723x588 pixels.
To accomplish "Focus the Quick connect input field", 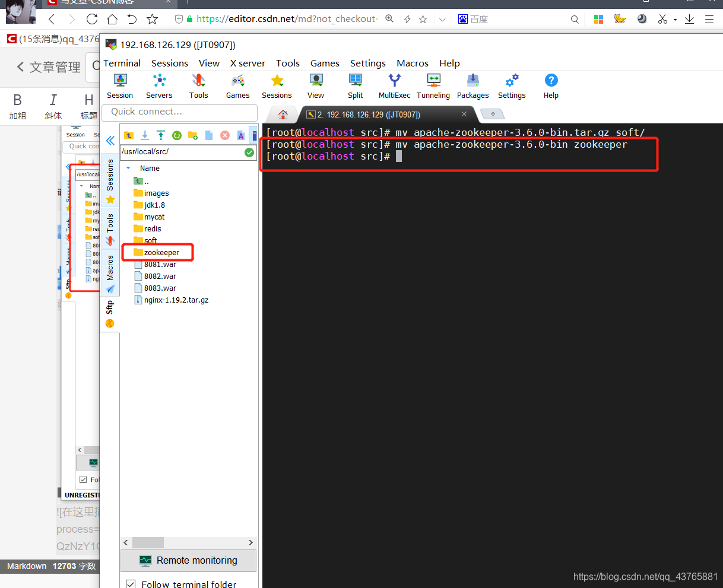I will click(x=180, y=112).
